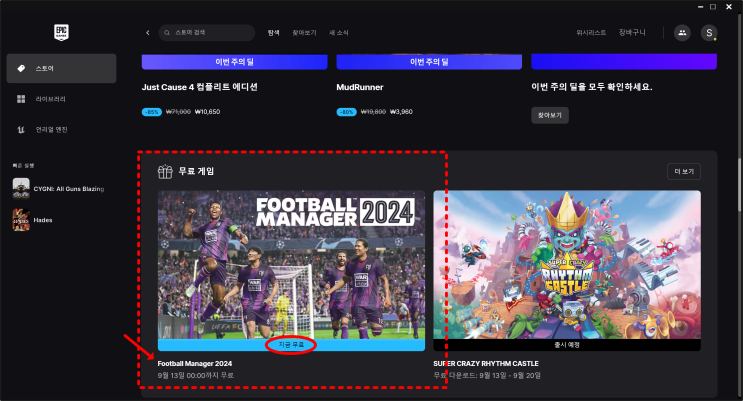Viewport: 743px width, 401px height.
Task: Click the 찾아보기 button under deals
Action: 550,115
